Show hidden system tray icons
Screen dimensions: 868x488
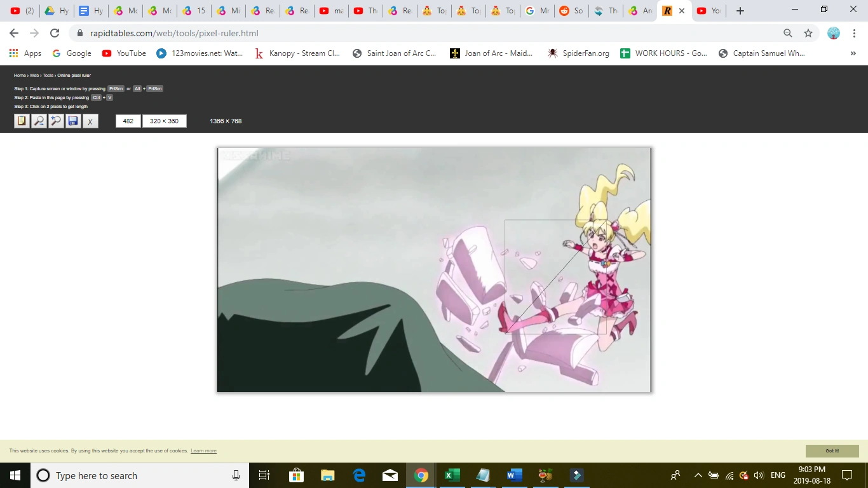[x=698, y=475]
